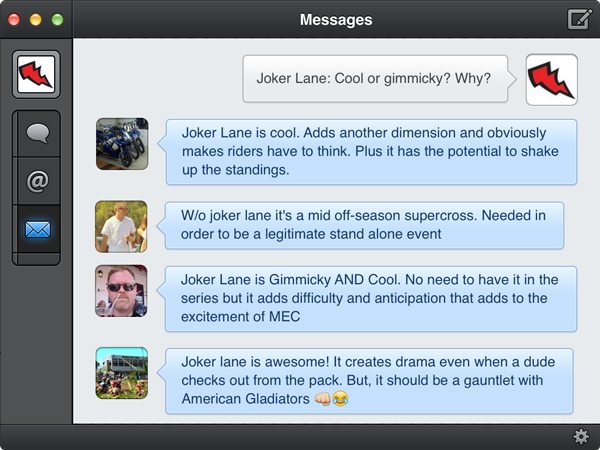This screenshot has width=600, height=450.
Task: Click the yellow minimize window button
Action: pos(36,20)
